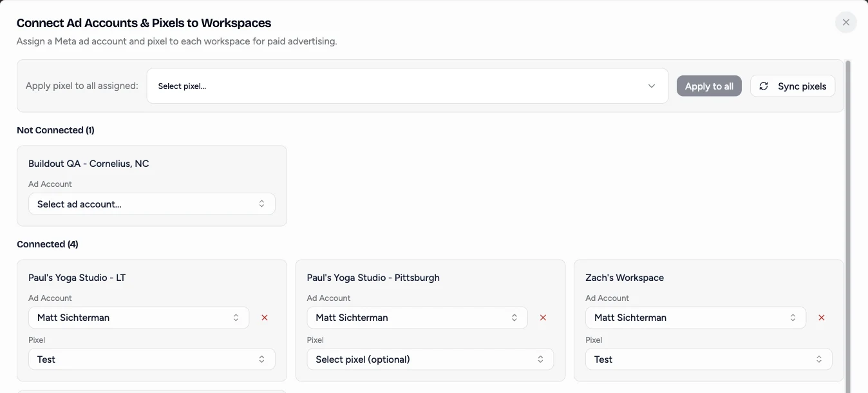The width and height of the screenshot is (868, 393).
Task: Click the refresh icon in Sync pixels
Action: (764, 86)
